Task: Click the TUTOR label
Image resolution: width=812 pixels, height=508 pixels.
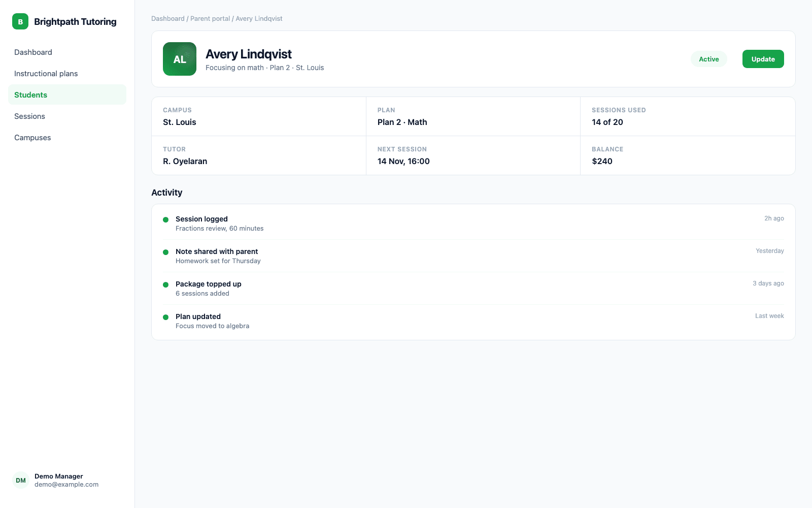Action: point(174,149)
